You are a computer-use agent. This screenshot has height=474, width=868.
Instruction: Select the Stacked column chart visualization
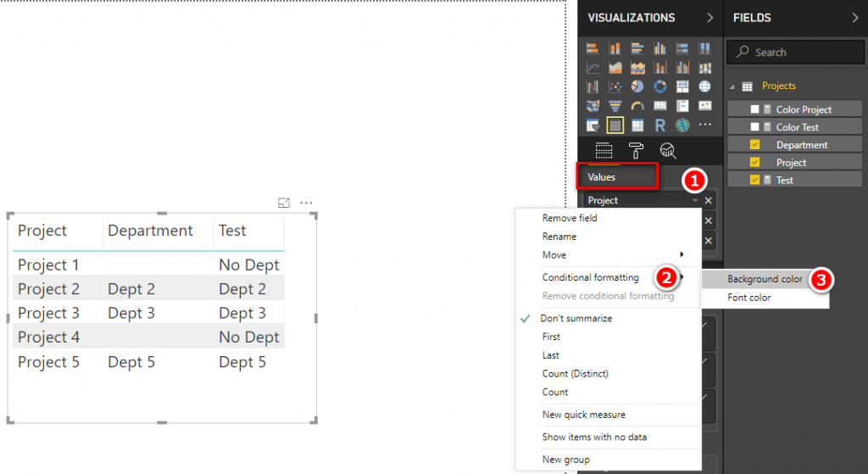click(615, 48)
